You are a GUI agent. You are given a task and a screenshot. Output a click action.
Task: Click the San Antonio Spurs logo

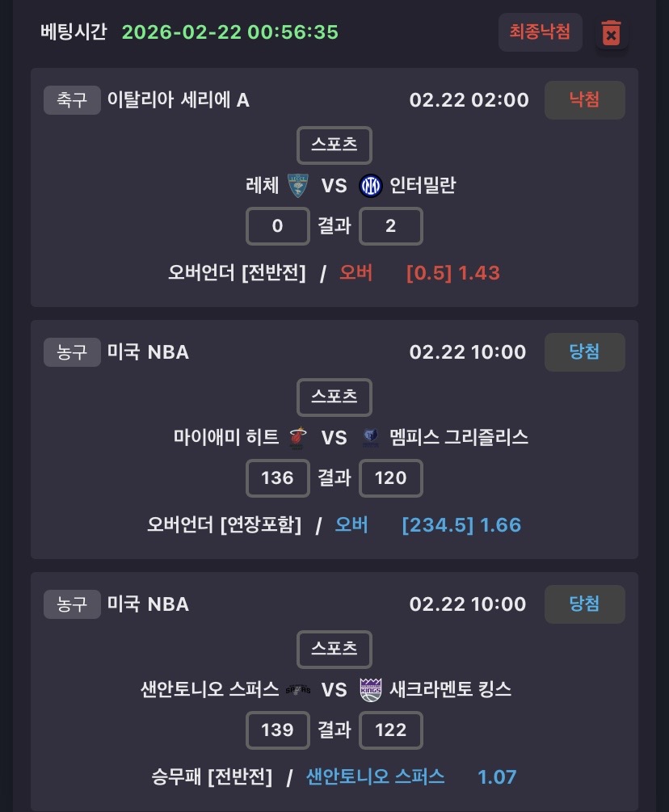[x=297, y=690]
